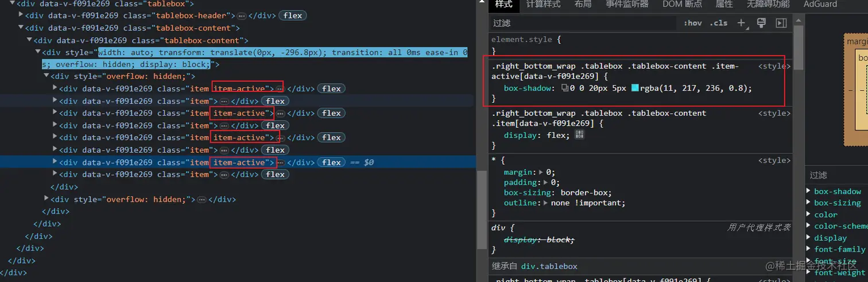
Task: Click the element.style rule selector
Action: coord(521,40)
